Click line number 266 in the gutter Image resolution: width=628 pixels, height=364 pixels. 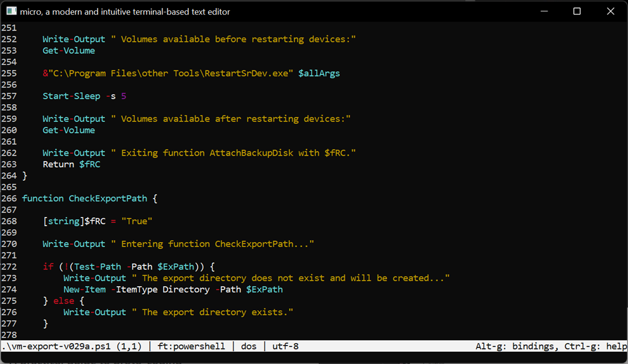click(x=9, y=199)
